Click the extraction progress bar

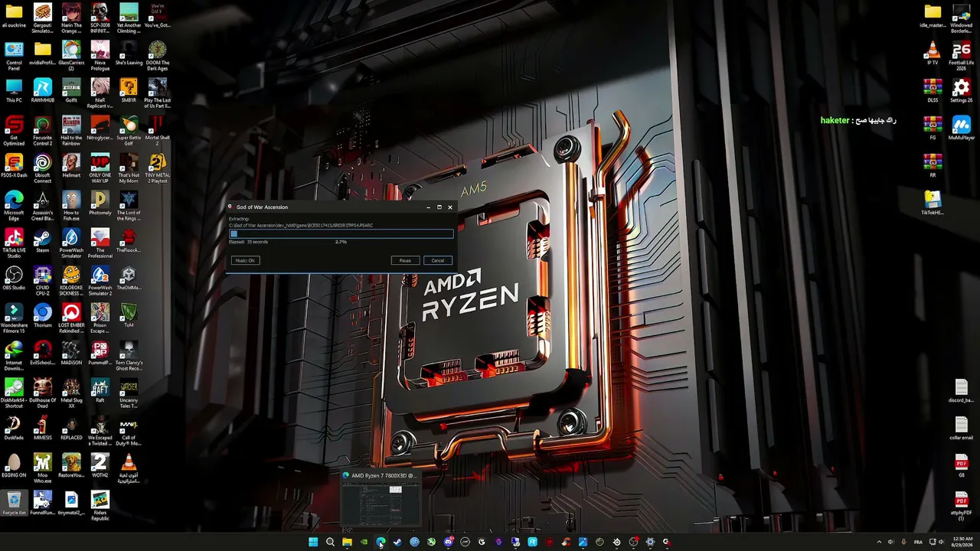pos(341,234)
